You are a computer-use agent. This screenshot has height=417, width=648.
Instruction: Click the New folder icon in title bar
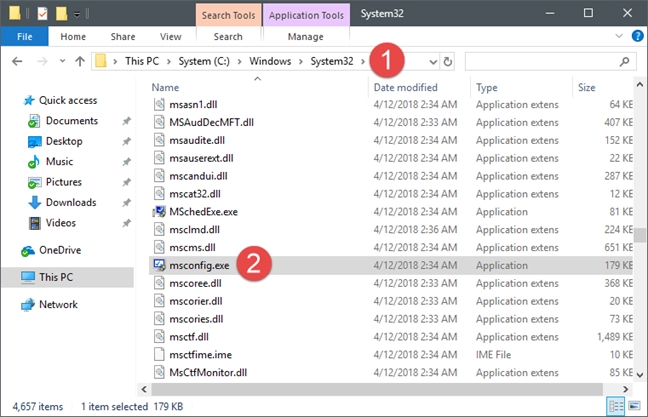coord(61,14)
